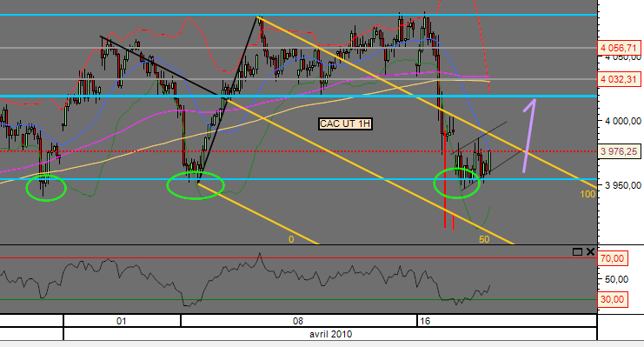The image size is (644, 347).
Task: Maximize the RSI indicator panel
Action: (x=577, y=252)
